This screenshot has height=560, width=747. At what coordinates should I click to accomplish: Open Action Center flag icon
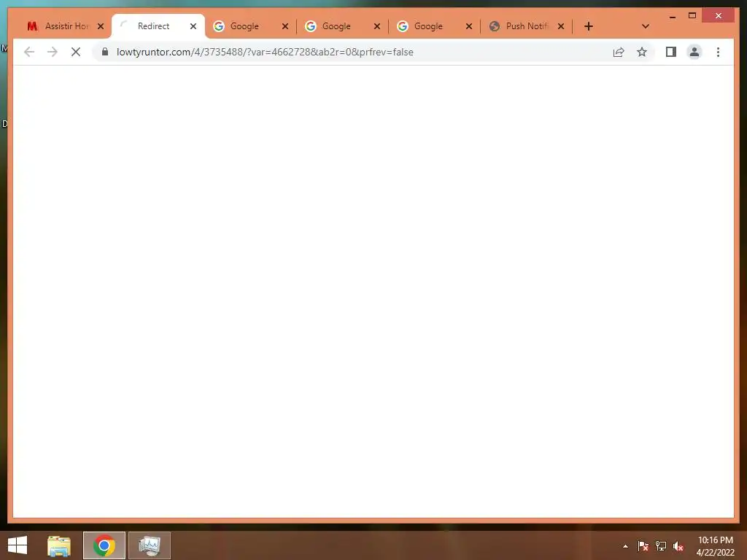tap(643, 546)
